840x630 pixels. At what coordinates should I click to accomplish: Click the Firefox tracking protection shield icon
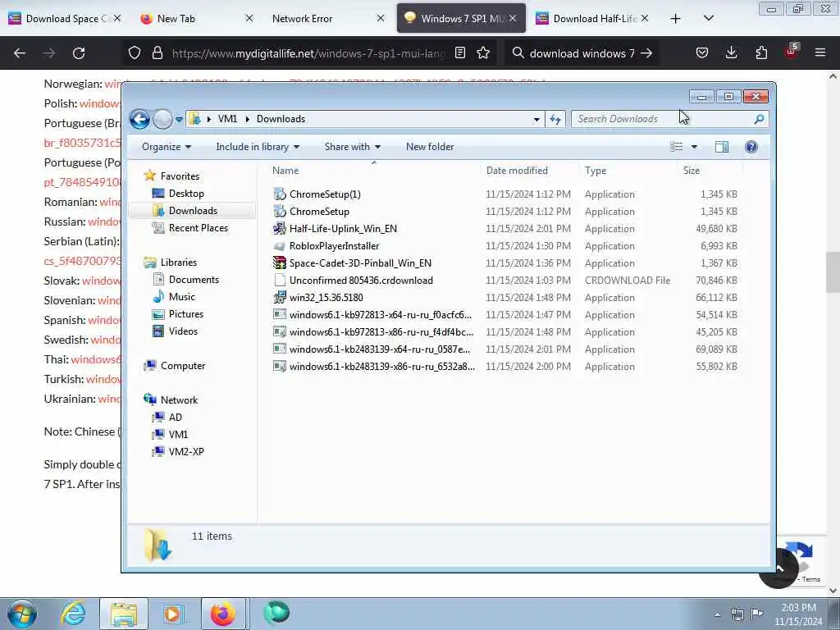[135, 53]
